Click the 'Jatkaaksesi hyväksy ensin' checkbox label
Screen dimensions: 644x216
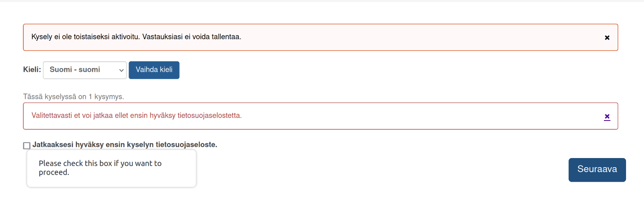124,145
